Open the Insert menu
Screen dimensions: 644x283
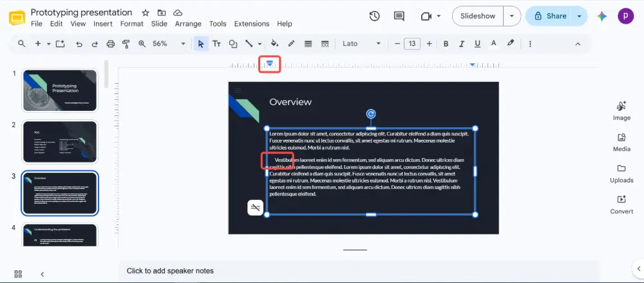coord(102,24)
